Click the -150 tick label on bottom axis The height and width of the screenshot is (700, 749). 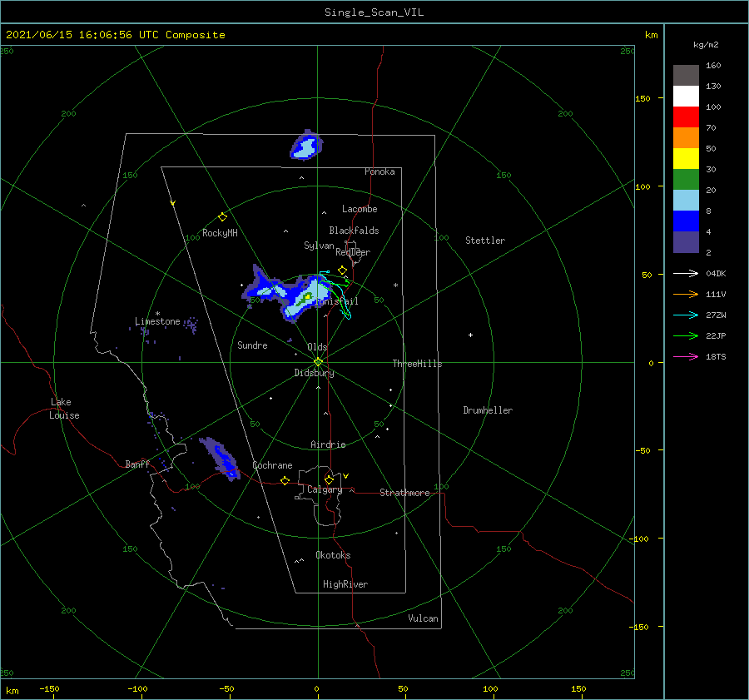[49, 688]
